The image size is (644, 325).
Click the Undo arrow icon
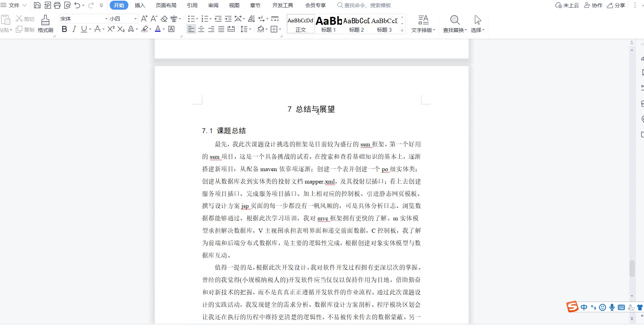(x=77, y=5)
